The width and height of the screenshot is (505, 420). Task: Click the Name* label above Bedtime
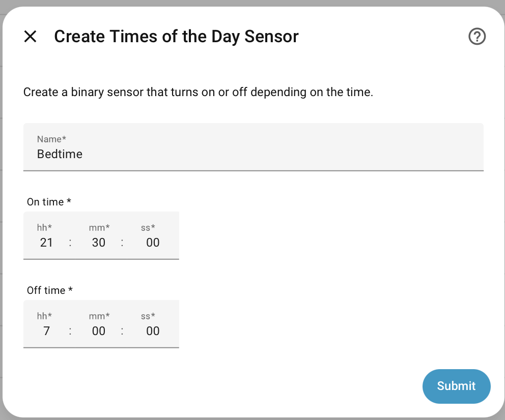pos(51,139)
